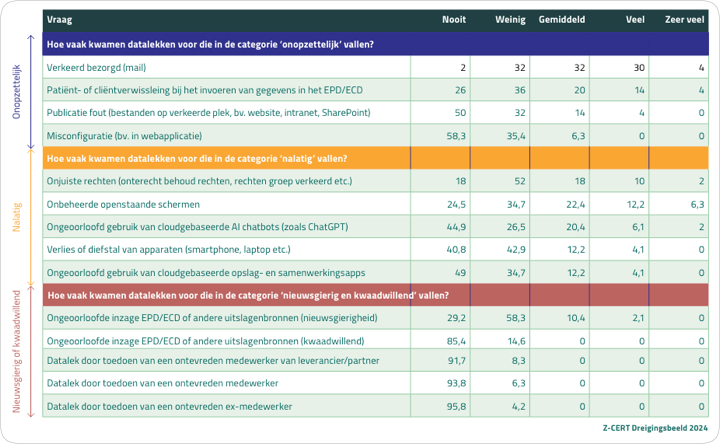The image size is (720, 444).
Task: Click the 'Vraag' column header
Action: (x=60, y=20)
